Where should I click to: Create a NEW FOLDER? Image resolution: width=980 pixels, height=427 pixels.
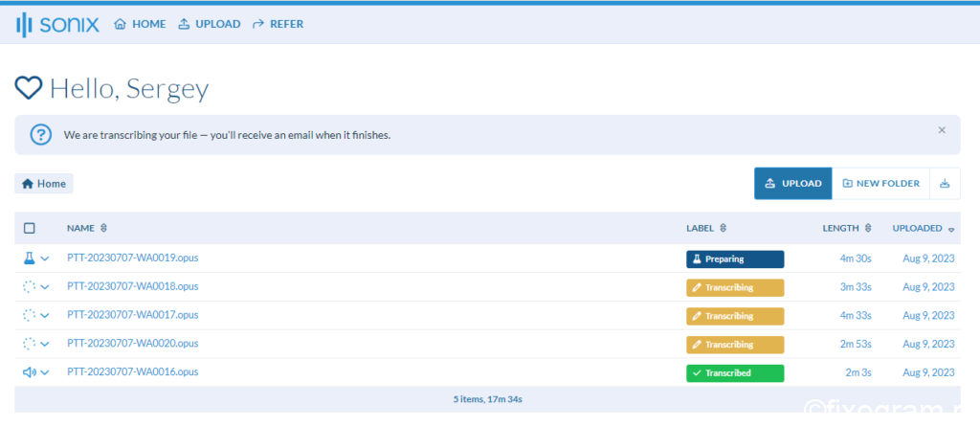[x=881, y=183]
